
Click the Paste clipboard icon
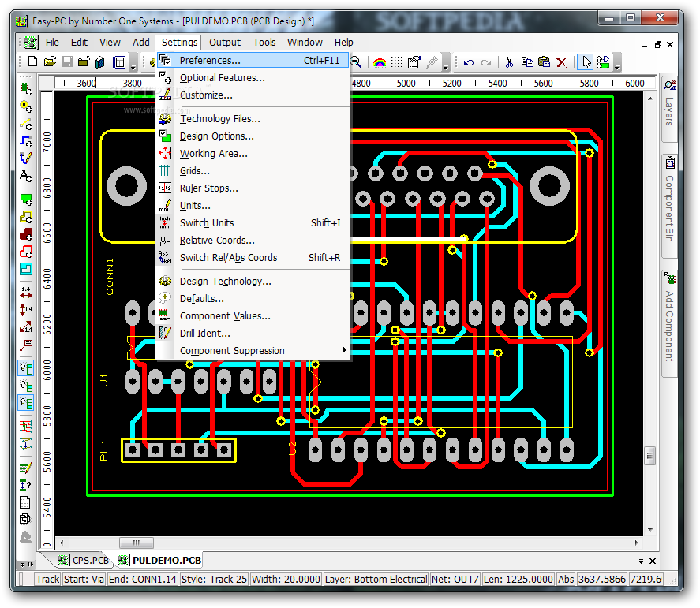(x=545, y=62)
